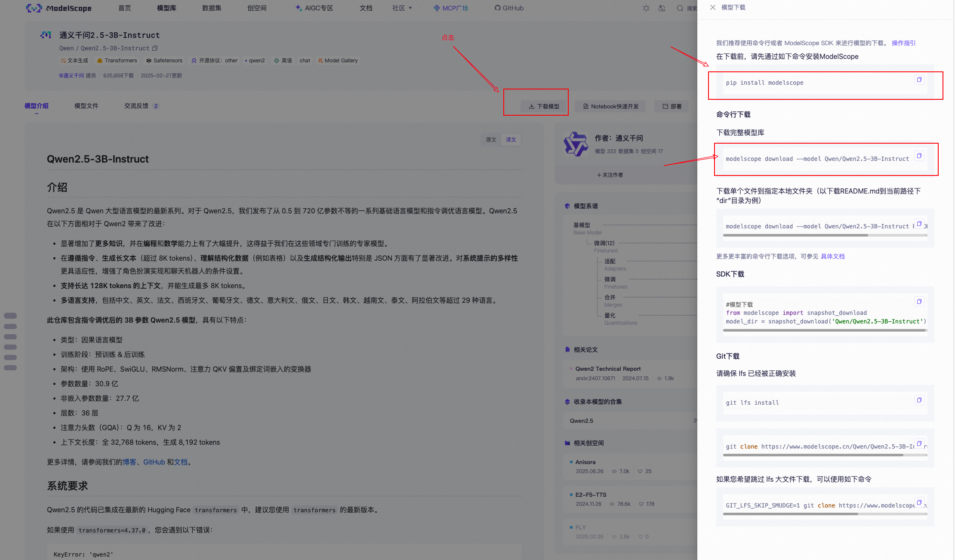The image size is (955, 560).
Task: Copy the GIT_LFS_SKIP_SMUDGE clone command
Action: pos(919,502)
